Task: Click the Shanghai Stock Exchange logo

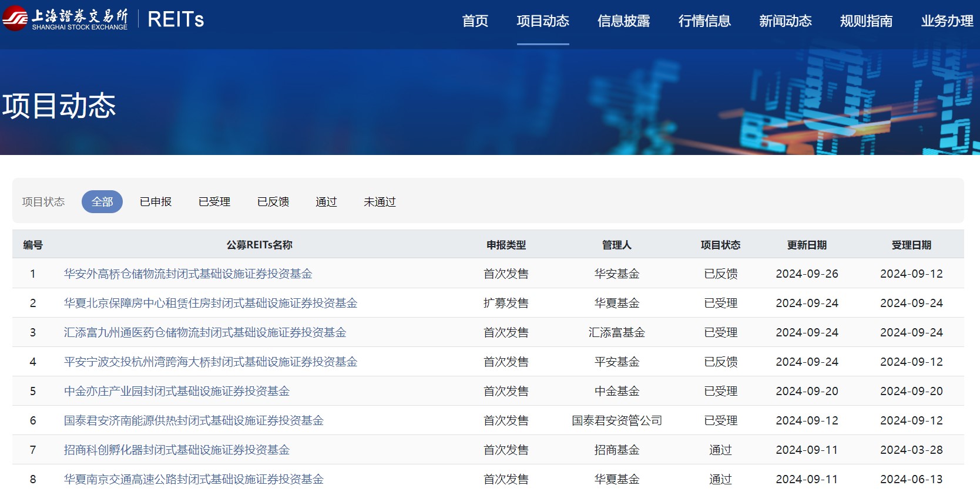Action: coord(65,19)
